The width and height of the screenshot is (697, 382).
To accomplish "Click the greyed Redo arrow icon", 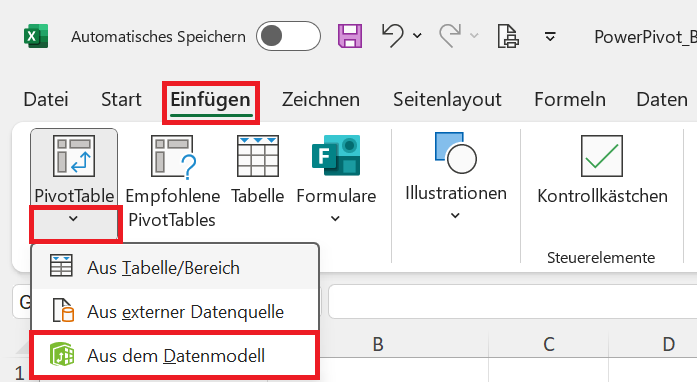I will [450, 36].
